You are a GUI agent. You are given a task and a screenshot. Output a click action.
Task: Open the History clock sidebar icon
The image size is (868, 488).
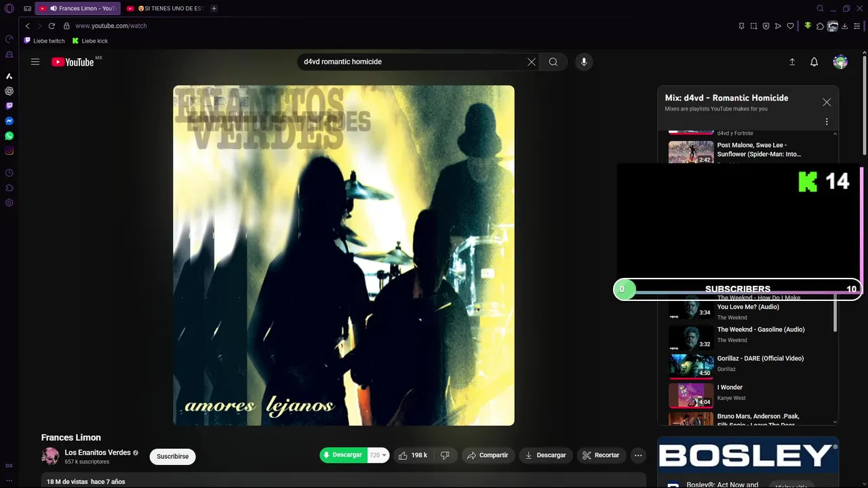point(9,173)
